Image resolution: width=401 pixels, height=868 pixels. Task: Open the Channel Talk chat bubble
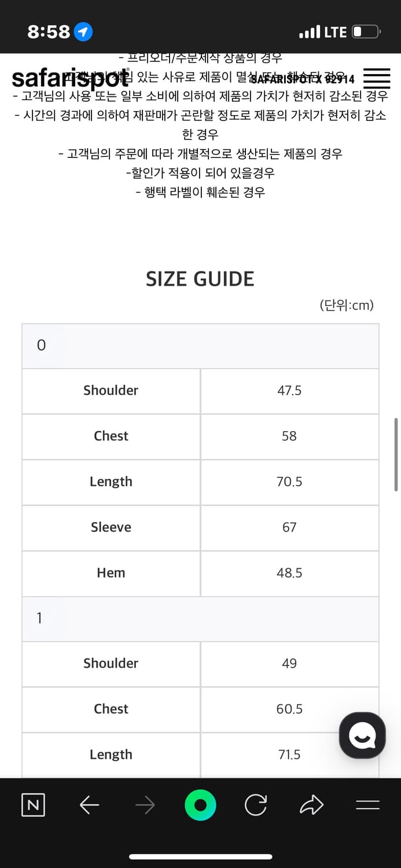362,735
